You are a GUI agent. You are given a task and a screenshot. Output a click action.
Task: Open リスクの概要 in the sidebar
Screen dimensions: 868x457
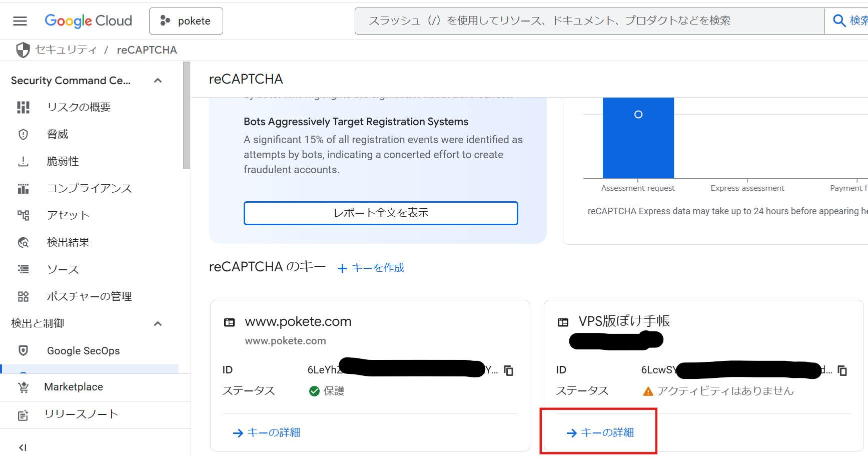79,107
